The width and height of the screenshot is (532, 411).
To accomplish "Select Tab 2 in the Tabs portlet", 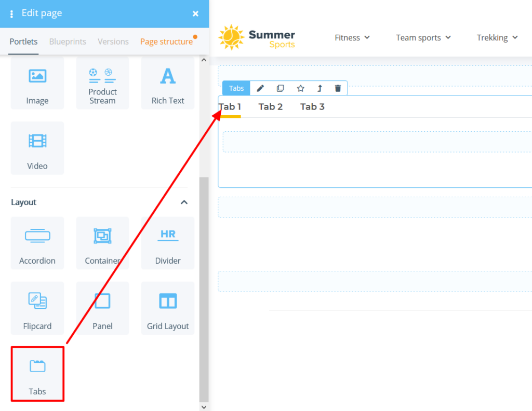I will (270, 106).
